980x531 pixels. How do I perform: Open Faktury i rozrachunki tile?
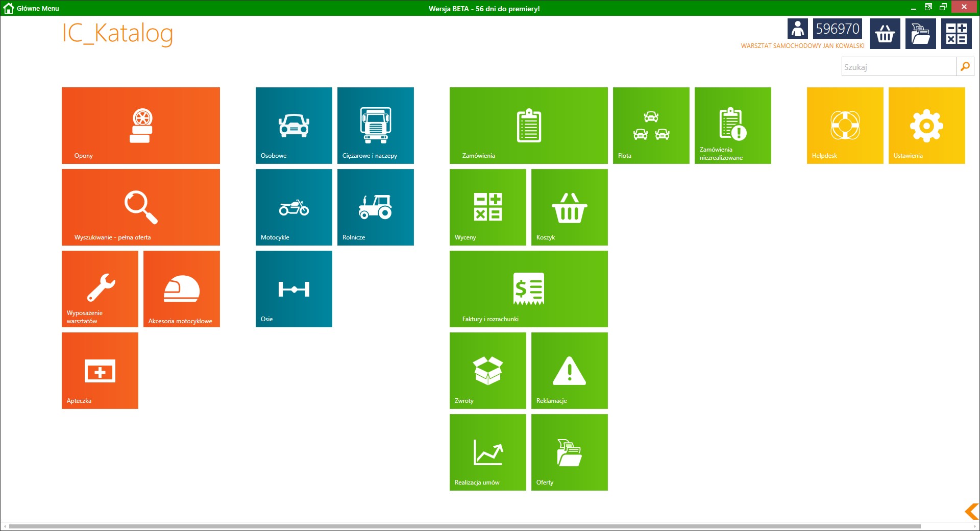click(x=528, y=289)
